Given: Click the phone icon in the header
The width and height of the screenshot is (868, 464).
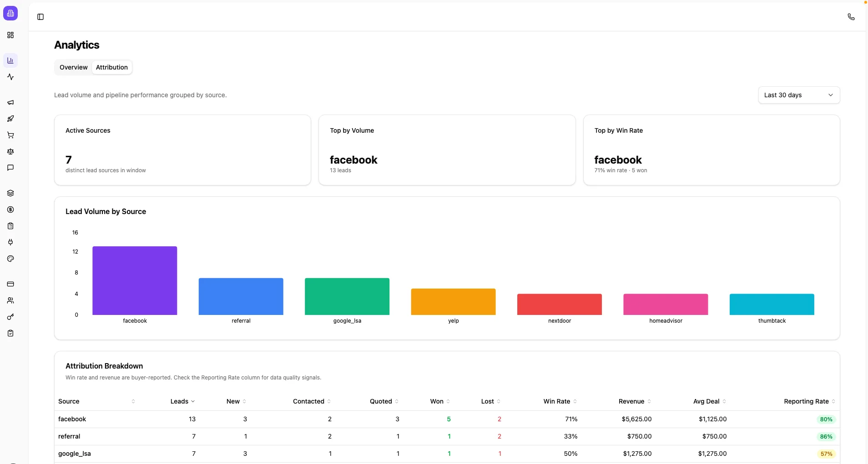Looking at the screenshot, I should pos(851,16).
